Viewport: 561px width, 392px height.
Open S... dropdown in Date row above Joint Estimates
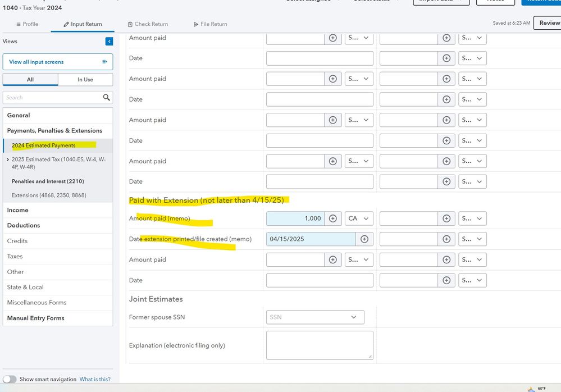(x=472, y=280)
